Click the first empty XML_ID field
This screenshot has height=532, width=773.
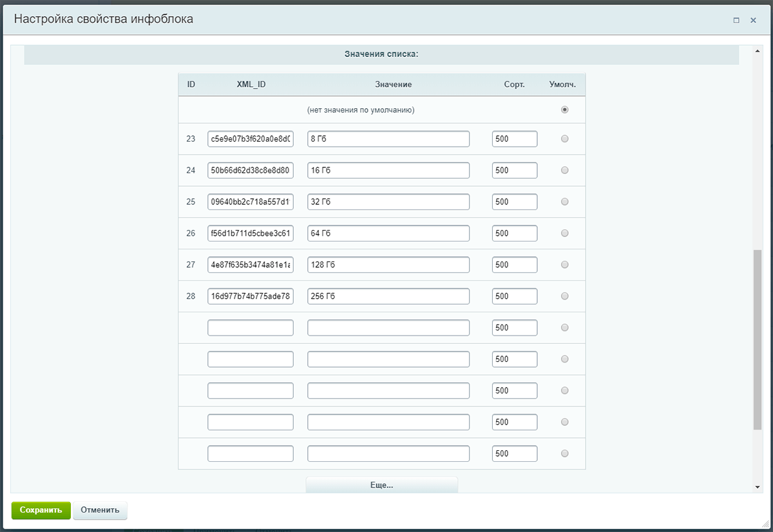point(250,328)
